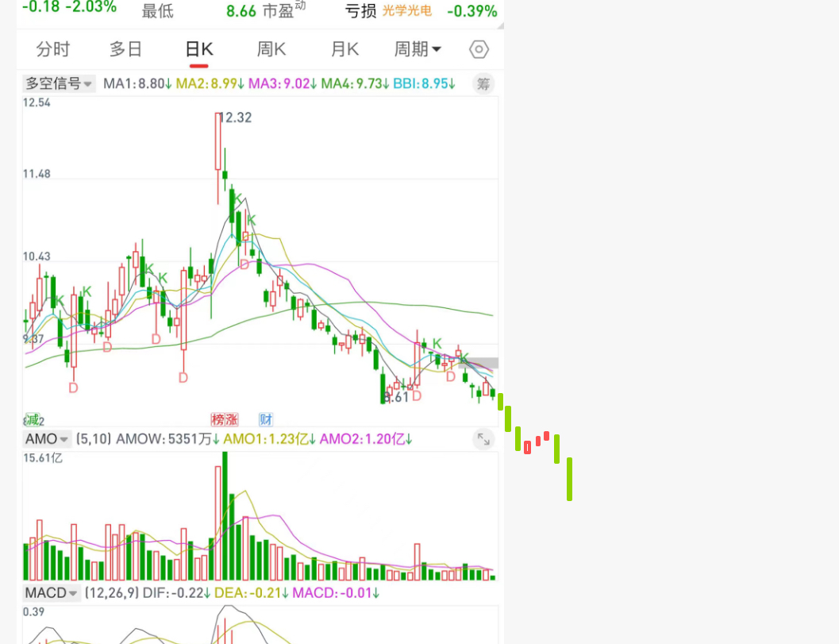Click the MA3:9.02 value
The height and width of the screenshot is (644, 839).
point(283,84)
